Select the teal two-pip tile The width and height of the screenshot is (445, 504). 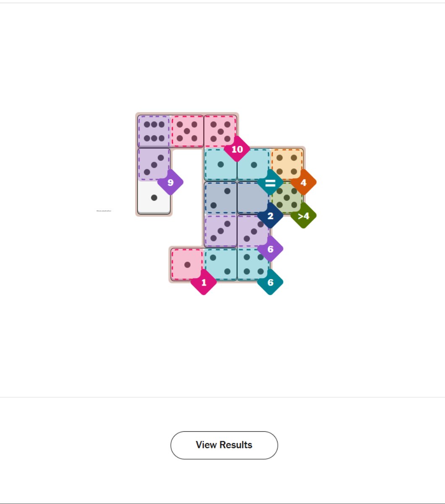click(220, 265)
